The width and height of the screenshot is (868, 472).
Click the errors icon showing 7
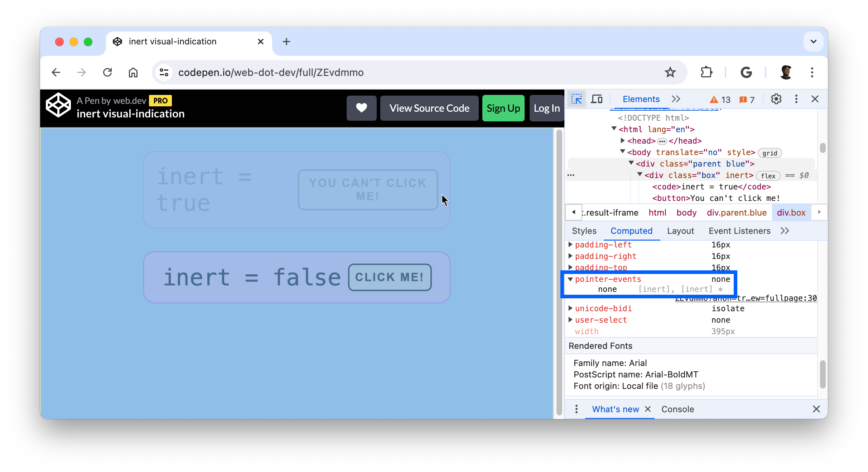tap(747, 99)
